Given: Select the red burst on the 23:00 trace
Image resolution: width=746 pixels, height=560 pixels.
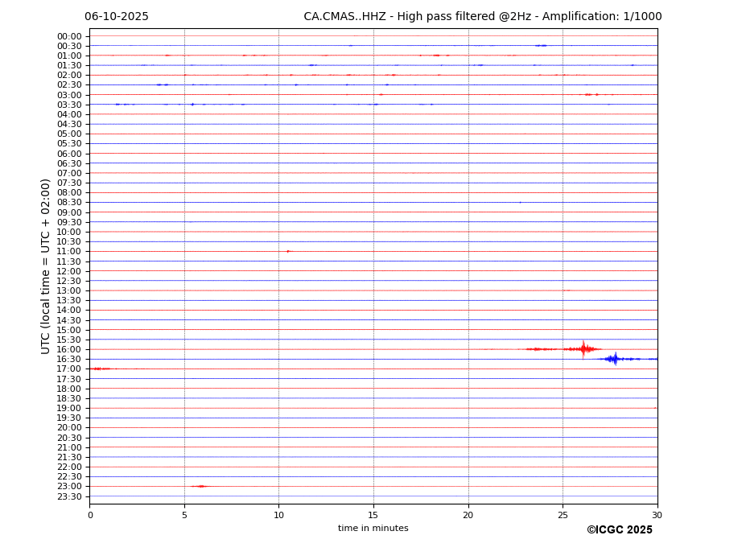Looking at the screenshot, I should (200, 486).
